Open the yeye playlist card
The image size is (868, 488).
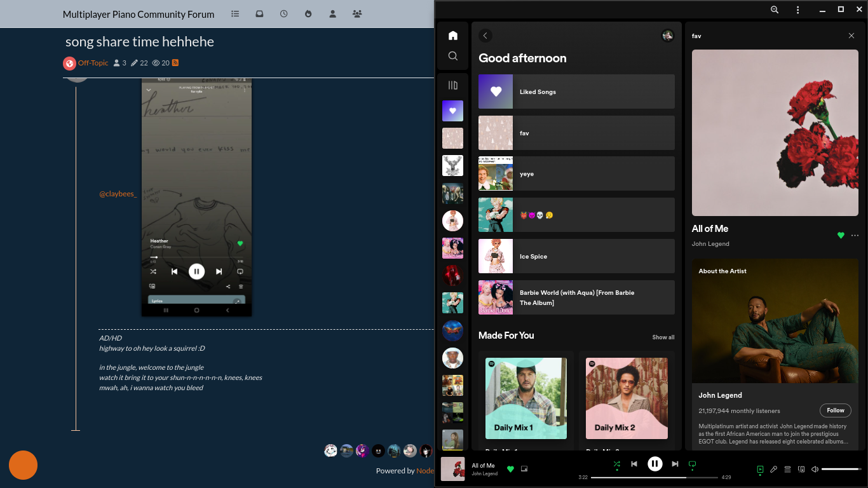coord(576,173)
